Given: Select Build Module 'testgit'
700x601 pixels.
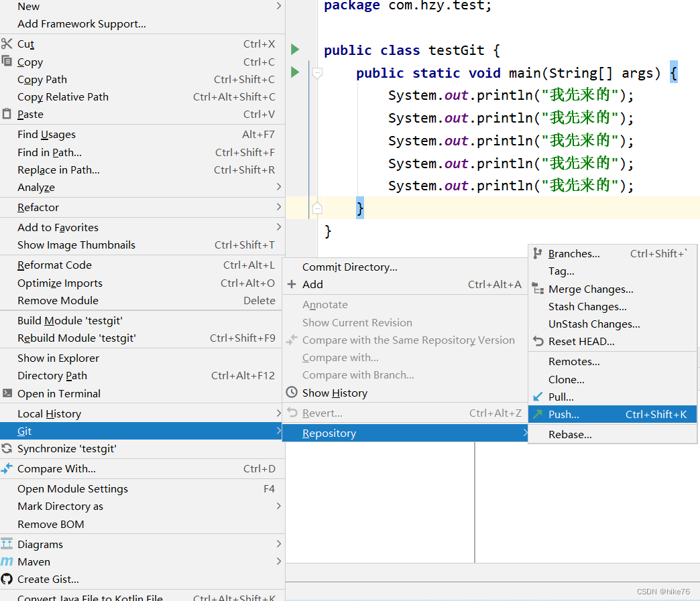Looking at the screenshot, I should tap(142, 320).
